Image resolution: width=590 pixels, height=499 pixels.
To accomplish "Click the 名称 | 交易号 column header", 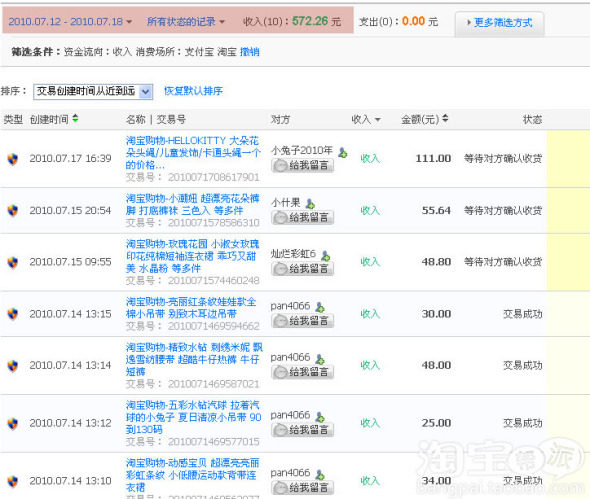I will [156, 120].
